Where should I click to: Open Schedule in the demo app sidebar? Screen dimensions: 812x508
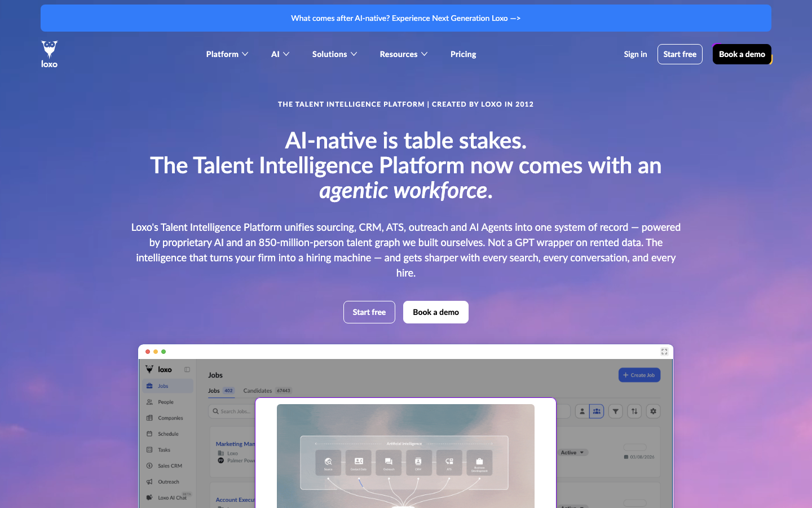point(168,434)
